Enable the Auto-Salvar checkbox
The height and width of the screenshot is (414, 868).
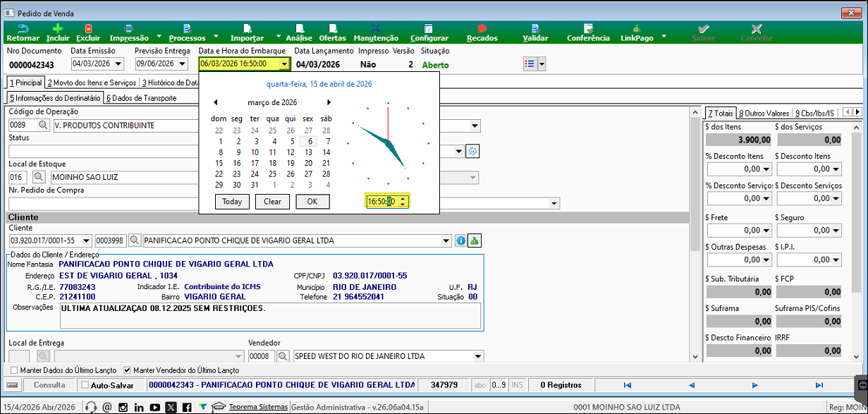85,385
